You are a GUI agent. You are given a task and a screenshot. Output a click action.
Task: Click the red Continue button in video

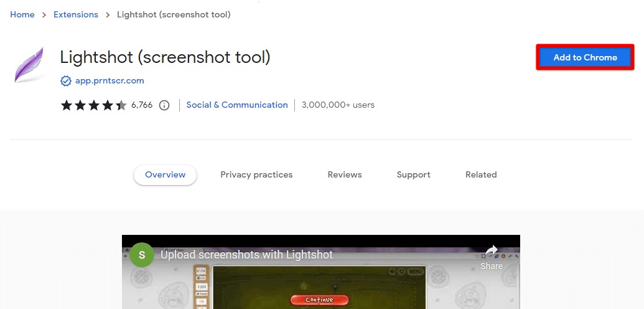click(319, 300)
